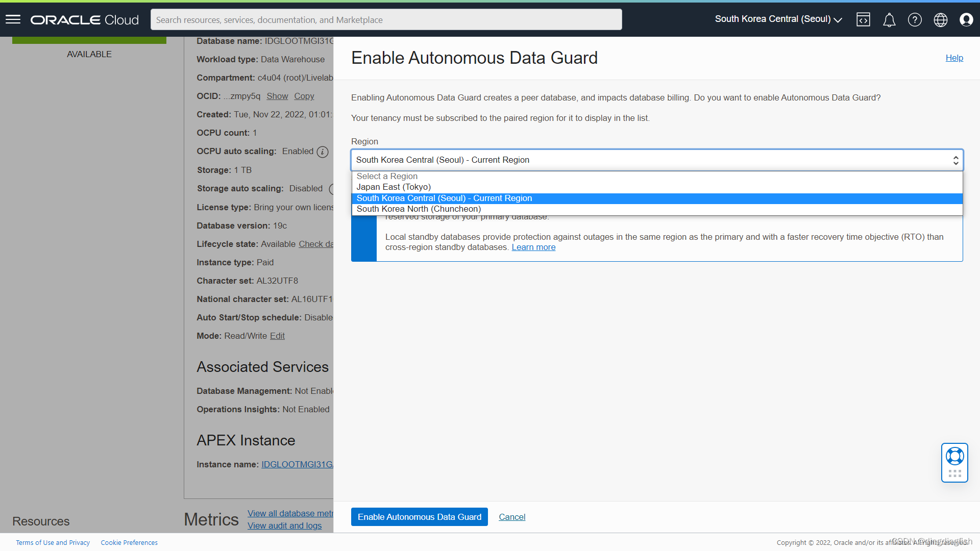
Task: Click the Check database lifecycle link
Action: point(316,244)
